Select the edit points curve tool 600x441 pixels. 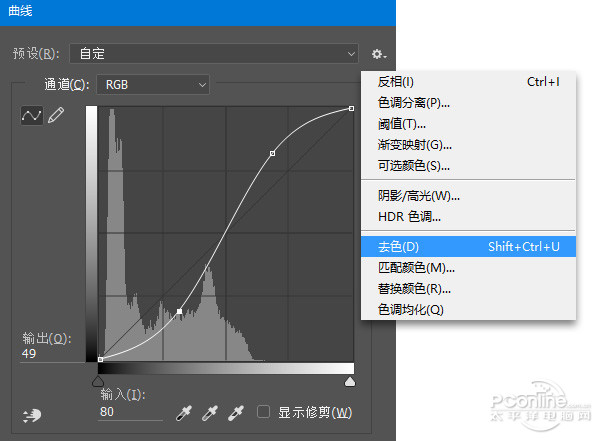tap(31, 116)
